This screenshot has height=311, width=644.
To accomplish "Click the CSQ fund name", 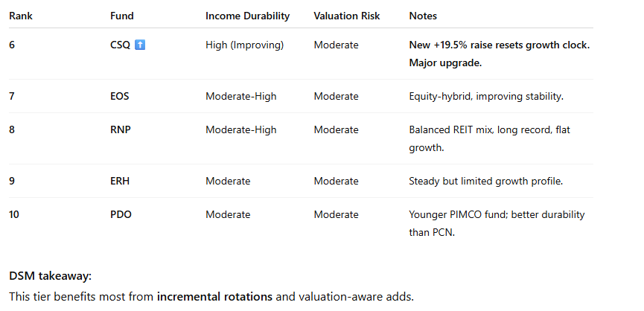I will 120,45.
